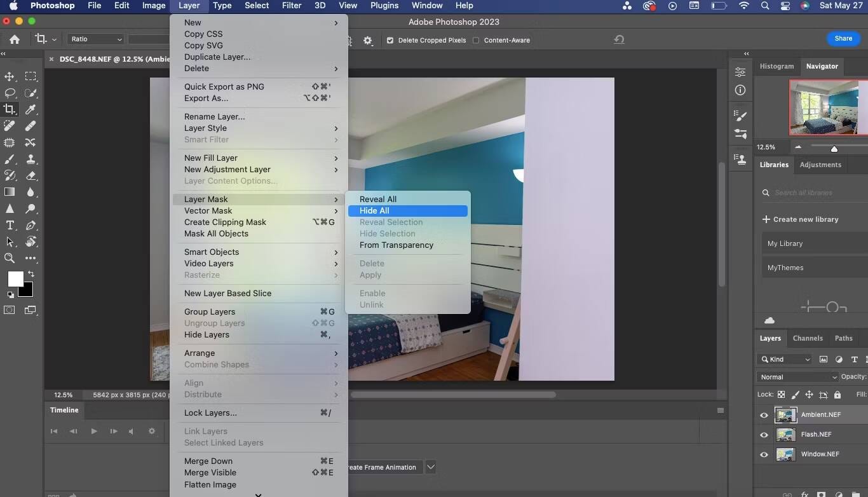Expand the layer Kind filter dropdown

[785, 359]
